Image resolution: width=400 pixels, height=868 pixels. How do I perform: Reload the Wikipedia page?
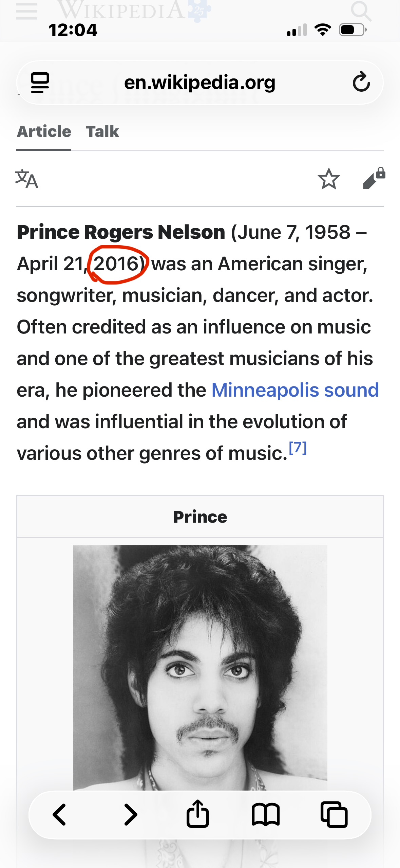(361, 83)
